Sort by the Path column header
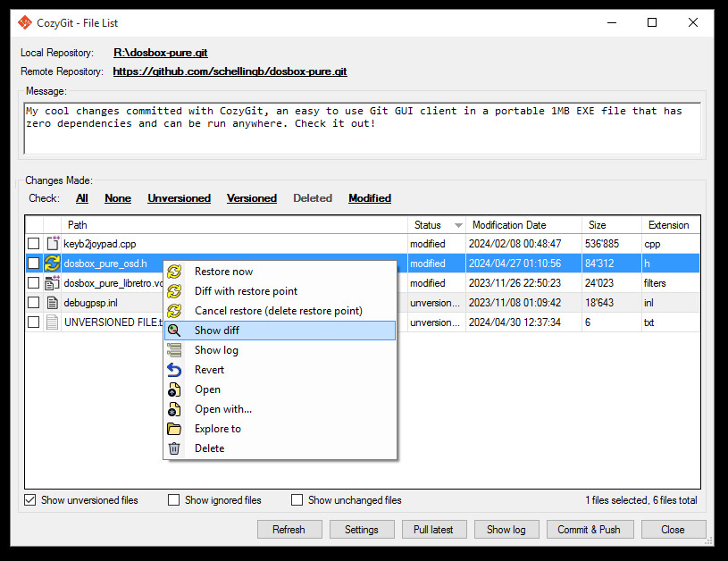 [234, 225]
